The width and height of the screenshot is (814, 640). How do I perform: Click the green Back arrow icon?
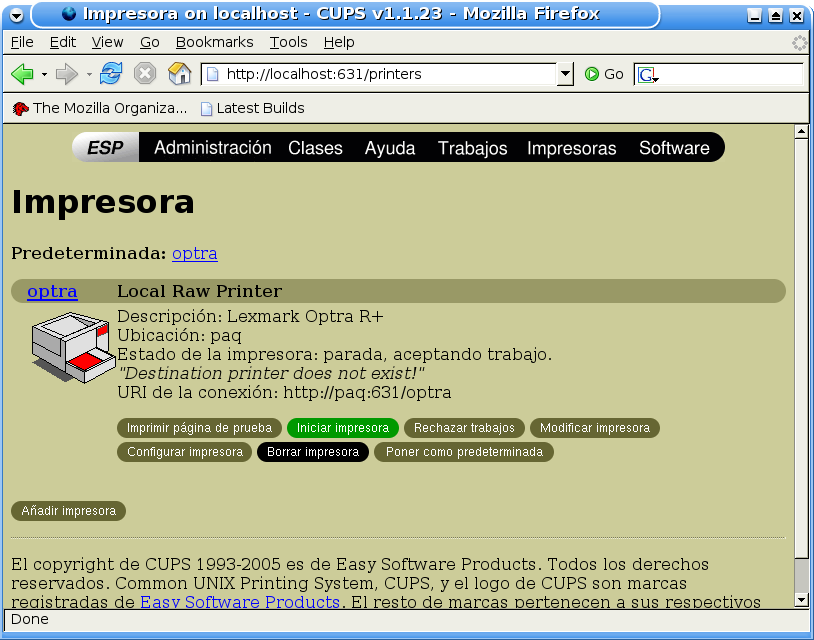pyautogui.click(x=22, y=74)
